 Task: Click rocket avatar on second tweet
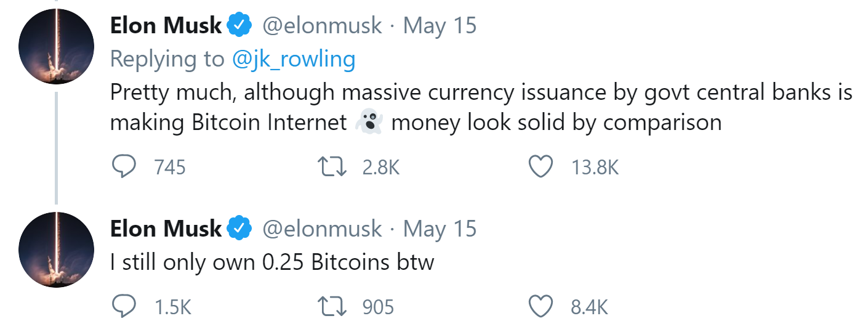56,250
